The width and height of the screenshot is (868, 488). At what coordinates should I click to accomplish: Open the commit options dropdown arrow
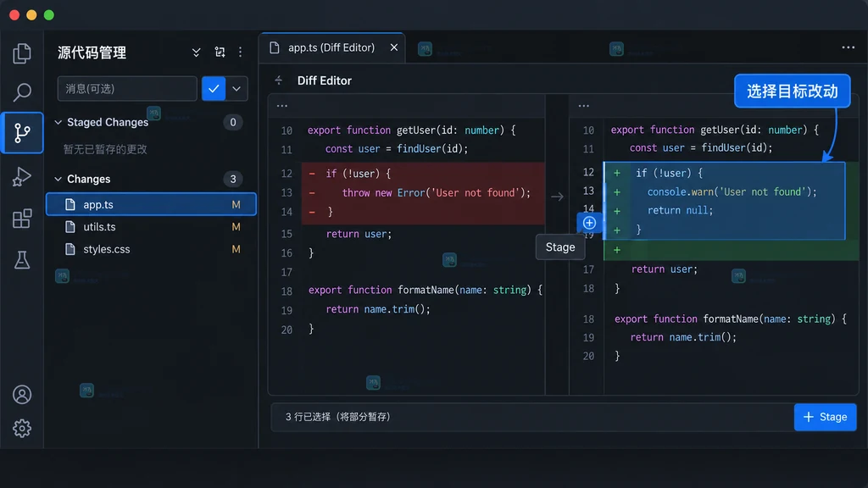(x=236, y=88)
